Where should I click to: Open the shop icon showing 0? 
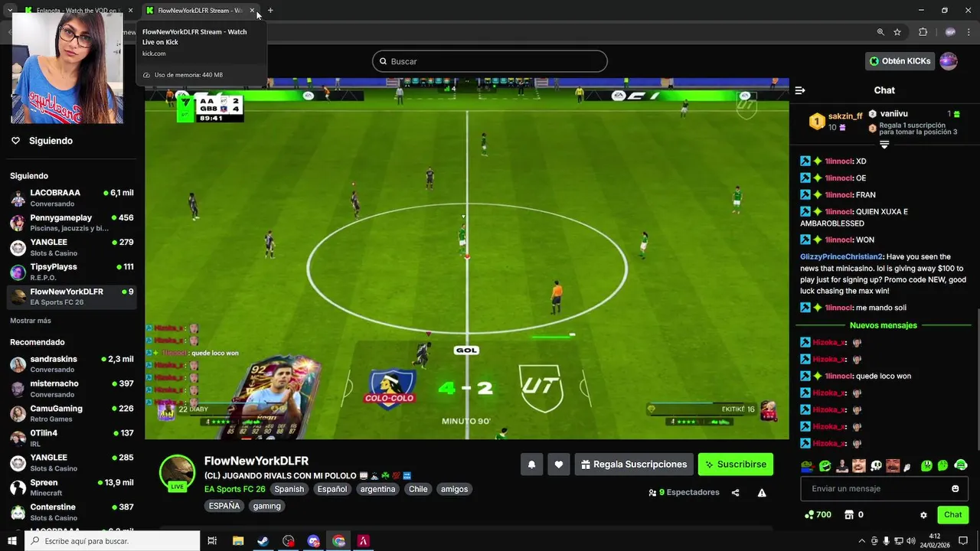click(848, 515)
